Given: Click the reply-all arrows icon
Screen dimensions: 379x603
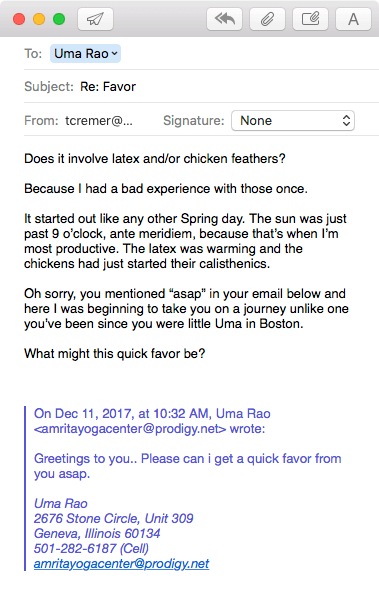Looking at the screenshot, I should [x=224, y=19].
